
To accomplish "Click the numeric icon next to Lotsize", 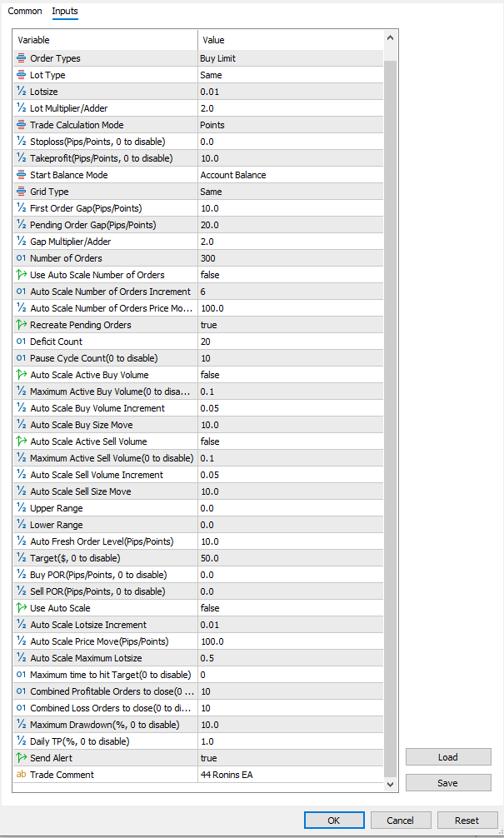I will (22, 92).
